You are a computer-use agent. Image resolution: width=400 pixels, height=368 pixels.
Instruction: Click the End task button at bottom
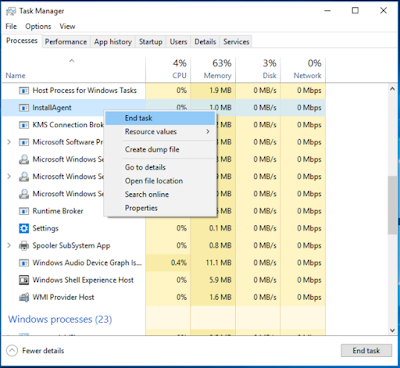click(366, 351)
